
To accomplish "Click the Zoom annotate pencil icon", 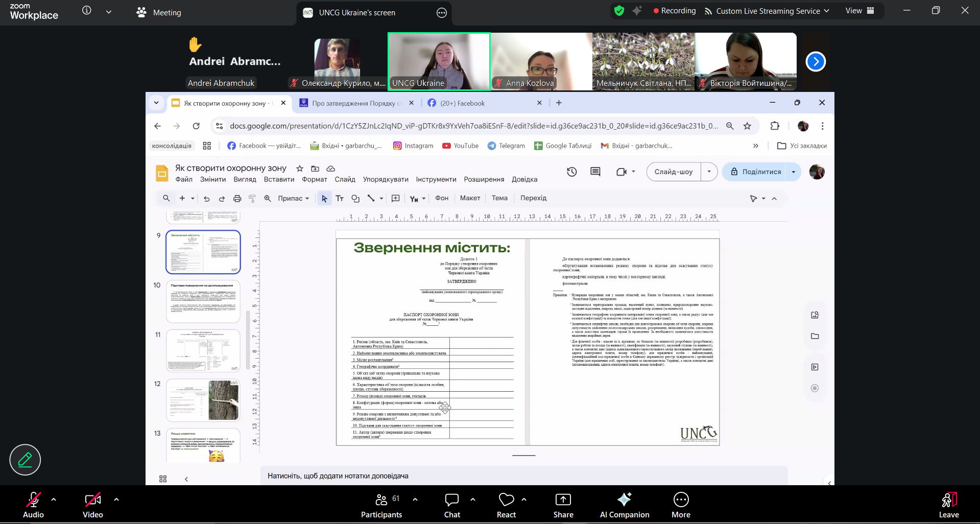I will coord(25,460).
